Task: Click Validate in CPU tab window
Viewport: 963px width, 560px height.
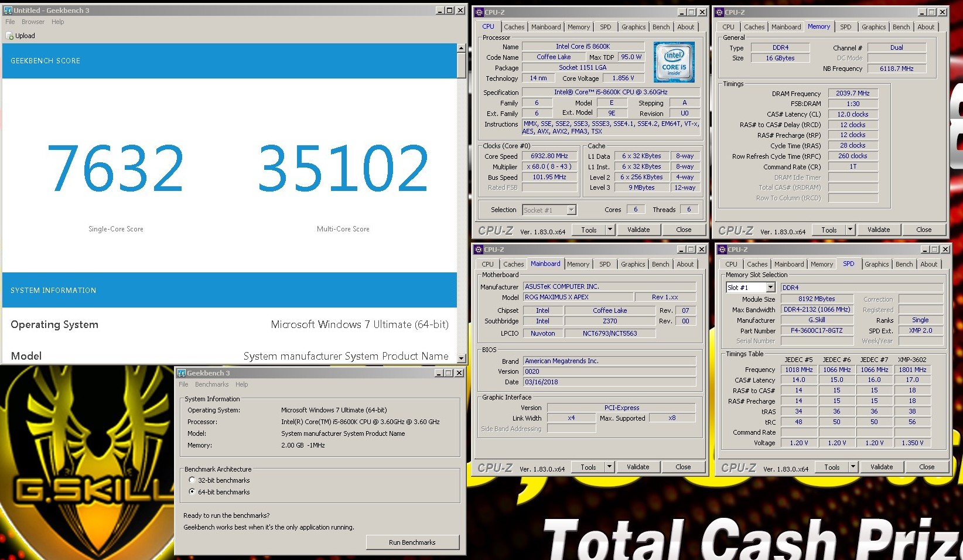Action: pos(638,230)
